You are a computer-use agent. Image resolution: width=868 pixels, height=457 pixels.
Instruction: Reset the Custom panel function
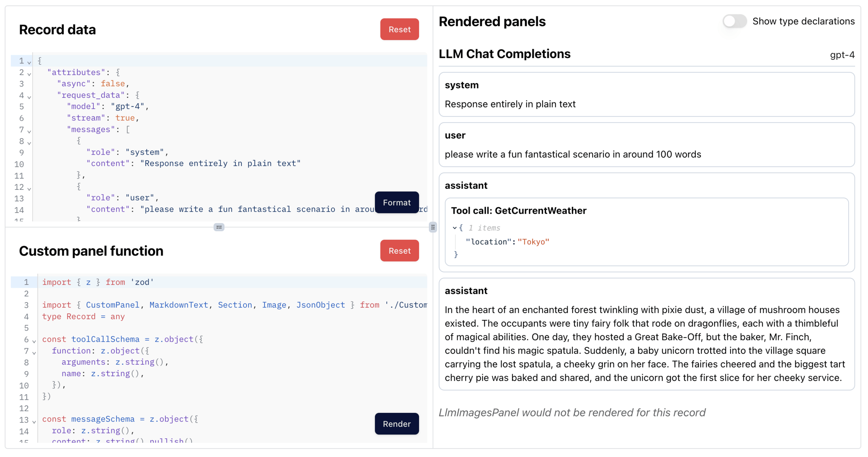click(x=399, y=251)
